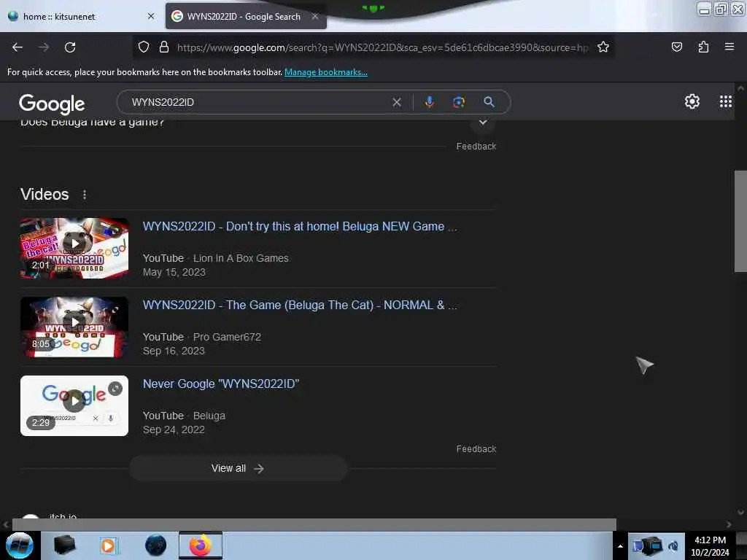Play the 8:05 Pro Gamer672 video thumbnail
Screen dimensions: 747x560
74,327
